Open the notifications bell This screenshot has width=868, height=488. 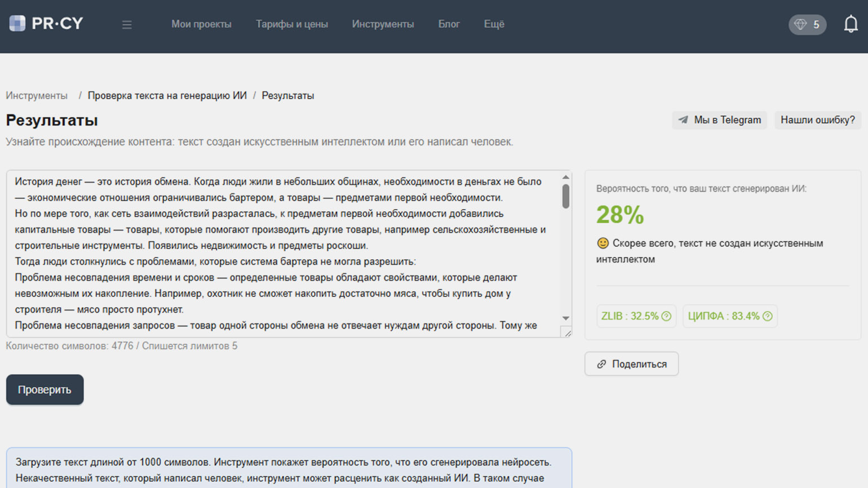(x=851, y=24)
